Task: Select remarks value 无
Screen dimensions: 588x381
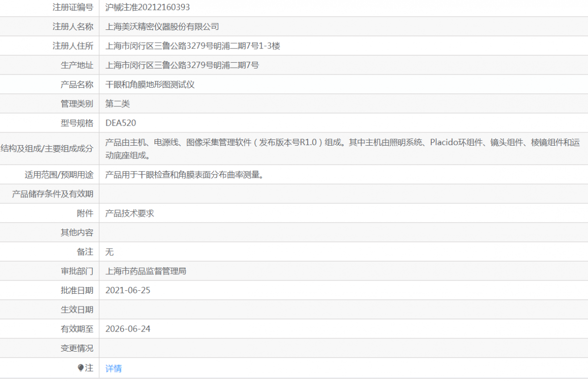Action: 110,252
